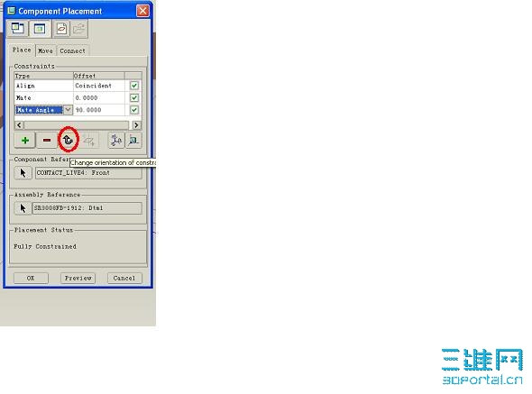This screenshot has height=394, width=532.
Task: Pick assembly reference with arrow button
Action: 23,208
